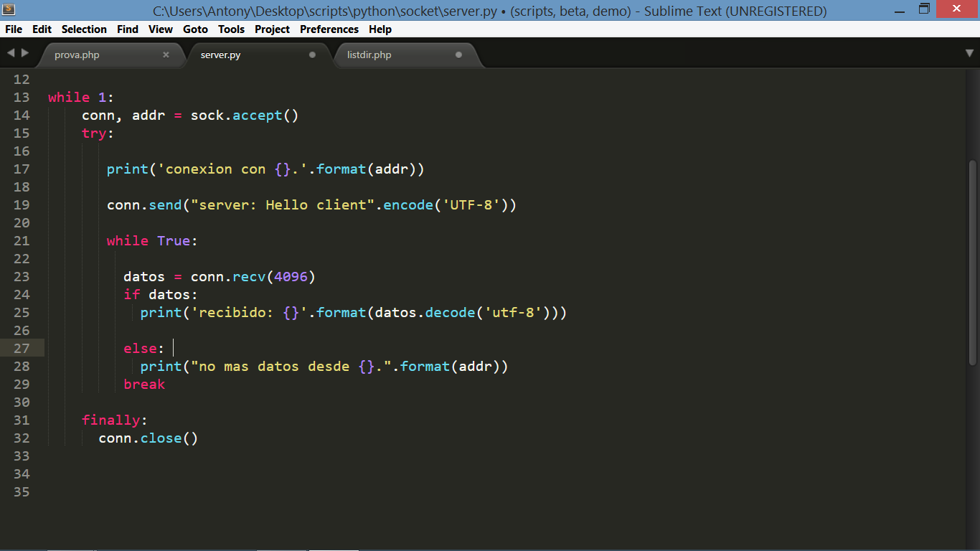The width and height of the screenshot is (980, 551).
Task: Click the previous tab arrow
Action: click(x=11, y=53)
